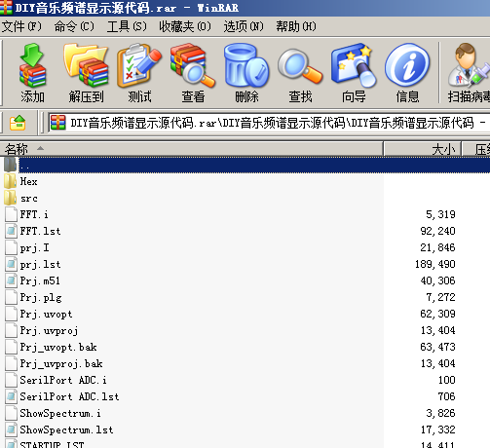Click the 查看 (View) toolbar icon
This screenshot has height=448, width=490.
pos(193,66)
